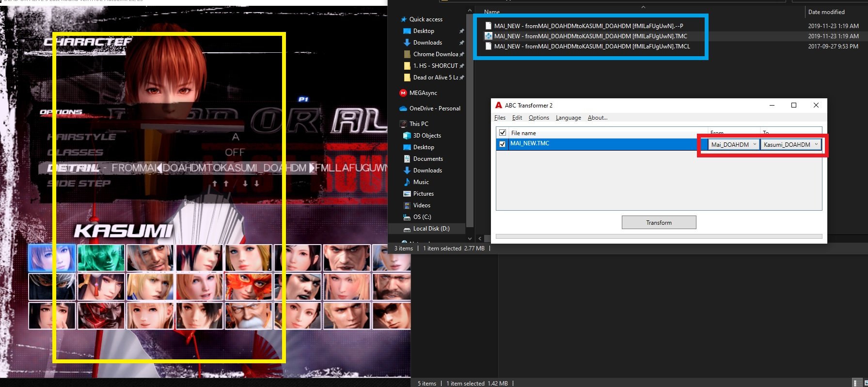Click the right arrow on the Detail option
The width and height of the screenshot is (868, 387).
coord(313,168)
